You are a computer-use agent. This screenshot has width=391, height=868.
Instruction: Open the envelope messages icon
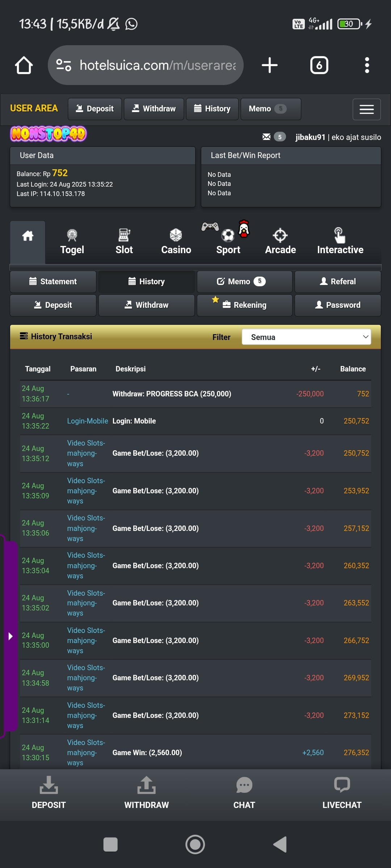(x=266, y=137)
